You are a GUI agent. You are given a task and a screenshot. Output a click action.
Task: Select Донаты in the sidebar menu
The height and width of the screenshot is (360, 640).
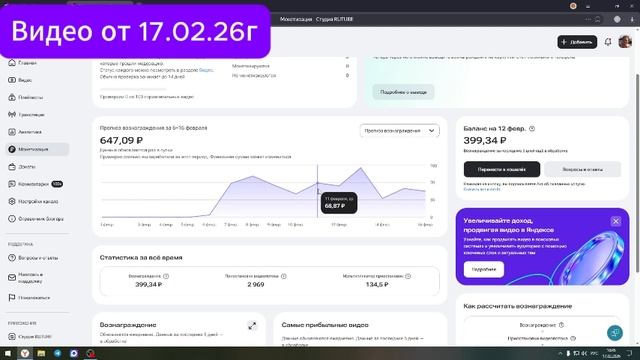click(x=27, y=167)
